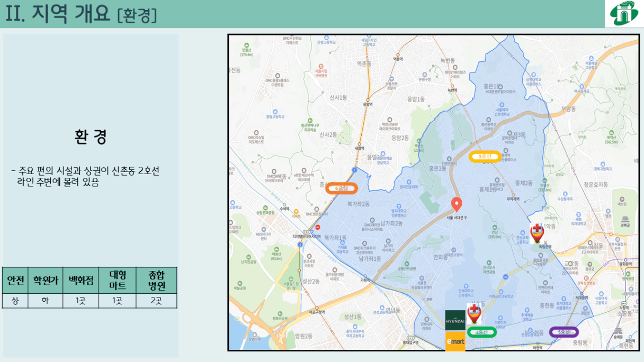Click the 응암역 station label
644x362 pixels.
pos(367,105)
